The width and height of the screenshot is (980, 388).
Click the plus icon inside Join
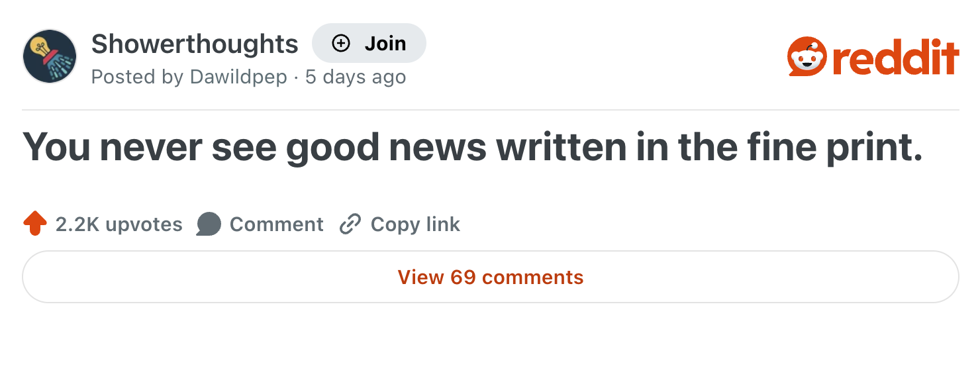coord(340,44)
